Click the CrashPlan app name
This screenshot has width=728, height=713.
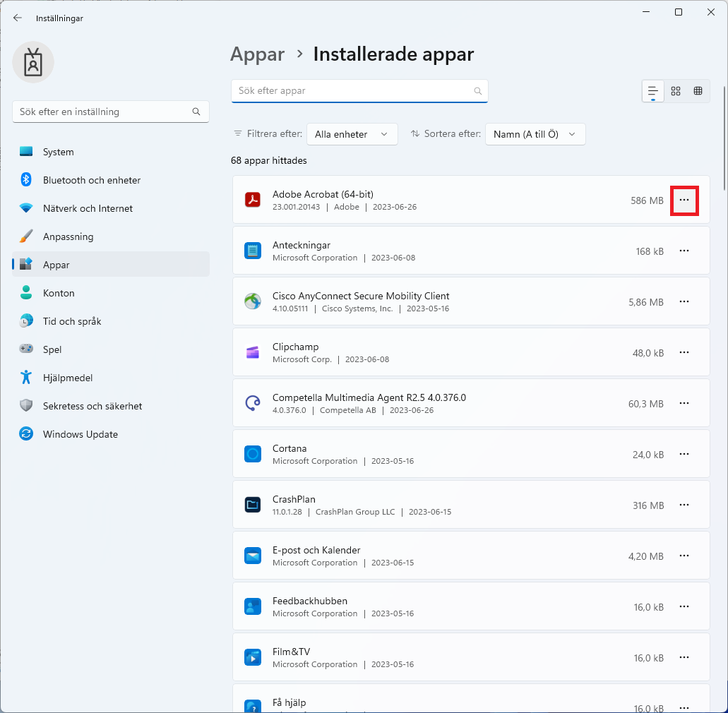point(294,499)
